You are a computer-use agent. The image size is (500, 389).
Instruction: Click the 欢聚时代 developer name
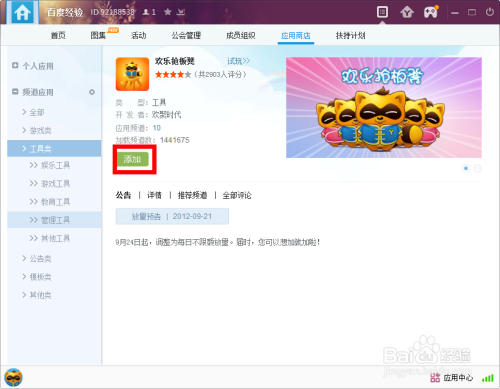[166, 115]
